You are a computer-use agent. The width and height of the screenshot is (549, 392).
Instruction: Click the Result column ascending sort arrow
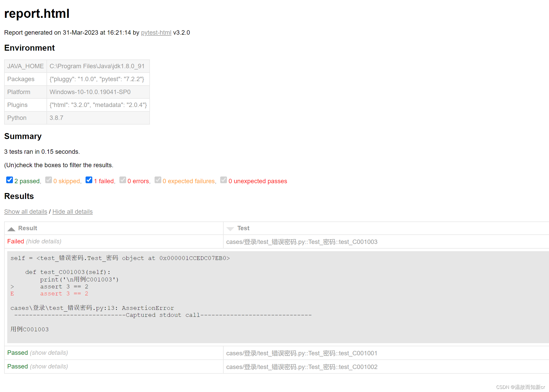(11, 229)
